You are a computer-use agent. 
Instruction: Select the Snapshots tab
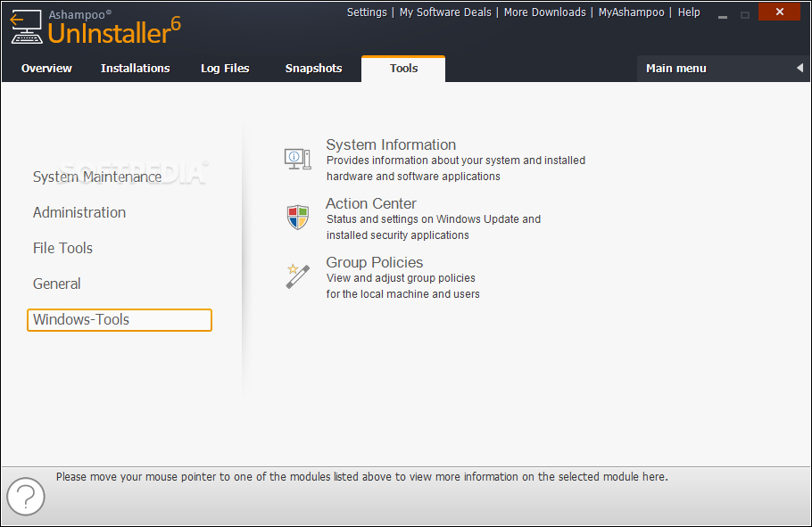314,69
